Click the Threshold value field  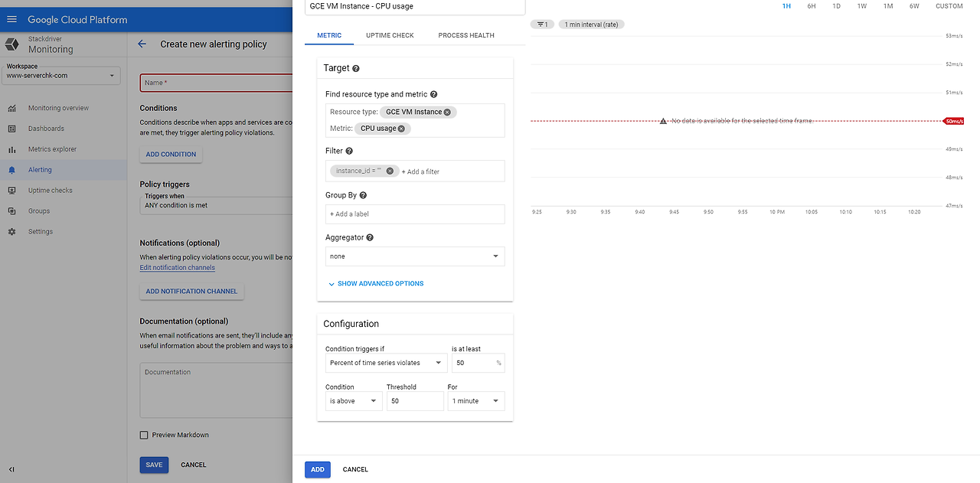coord(415,401)
